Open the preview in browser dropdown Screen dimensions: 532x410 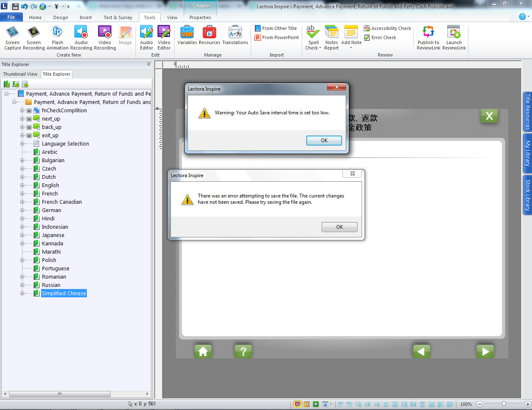(331, 404)
